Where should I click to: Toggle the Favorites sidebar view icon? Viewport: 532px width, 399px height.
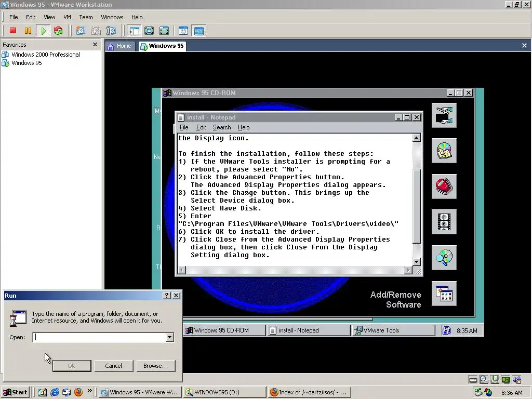135,31
